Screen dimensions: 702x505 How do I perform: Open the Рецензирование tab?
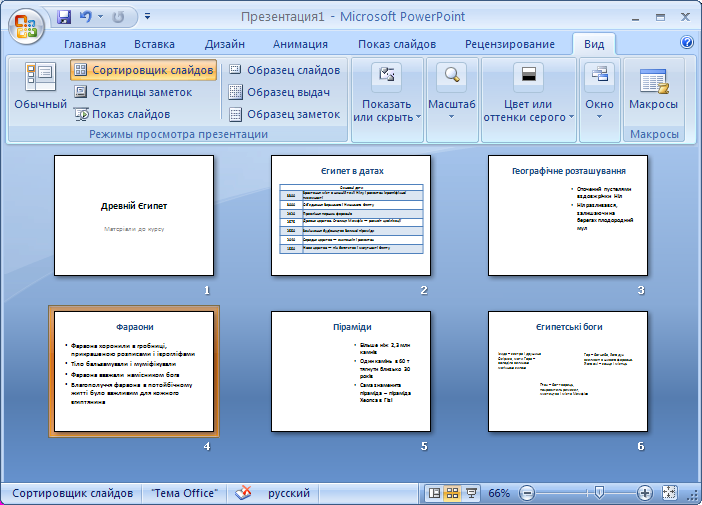tap(509, 44)
